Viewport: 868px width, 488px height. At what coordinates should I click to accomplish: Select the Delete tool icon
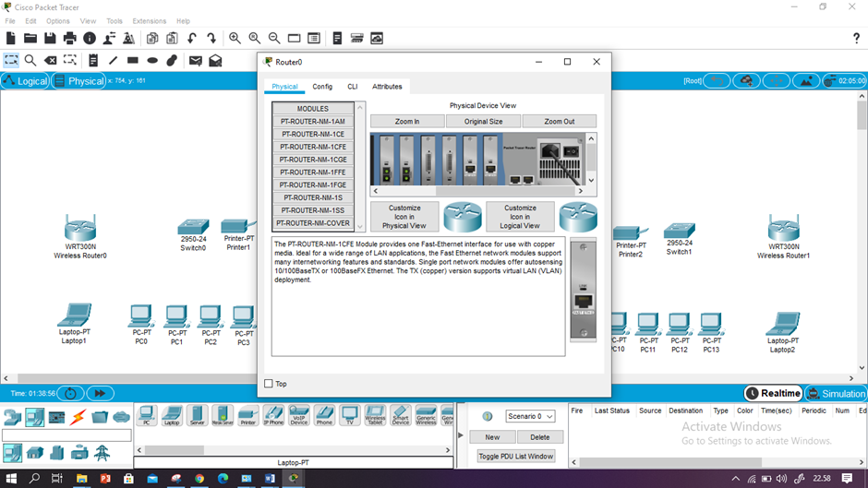[51, 60]
